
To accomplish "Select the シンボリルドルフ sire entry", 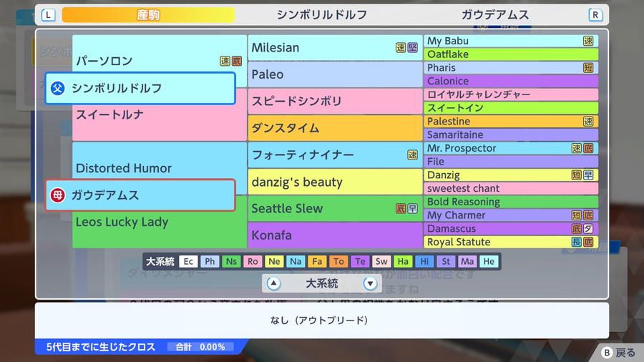I will pos(140,88).
